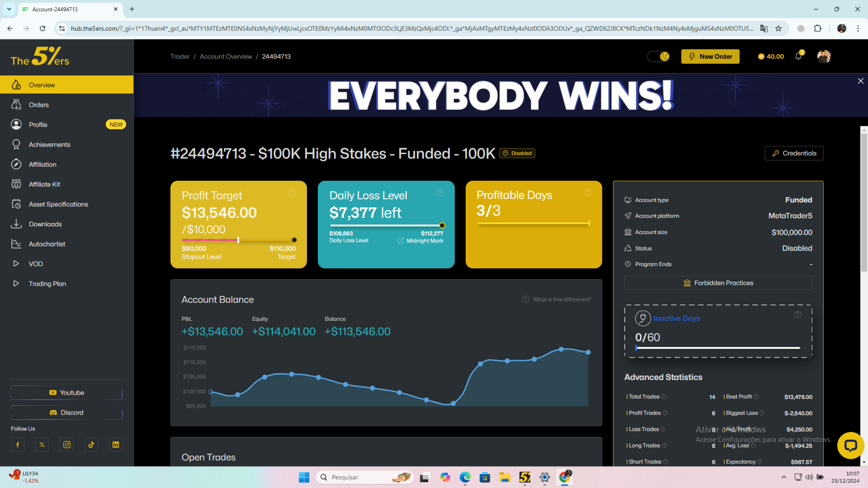Open the Credentials button
Viewport: 868px width, 488px height.
794,153
